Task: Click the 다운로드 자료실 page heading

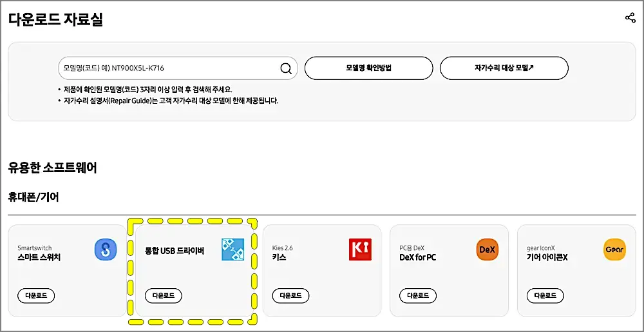Action: 55,19
